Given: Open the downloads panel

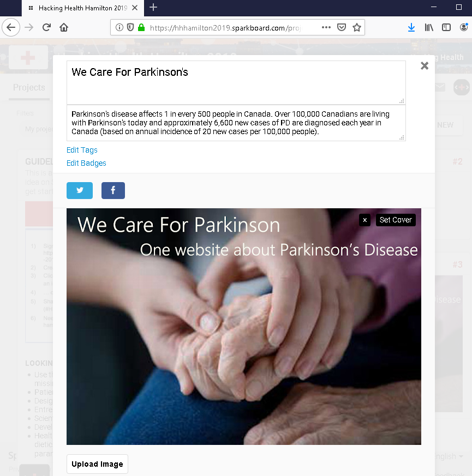Looking at the screenshot, I should (411, 28).
